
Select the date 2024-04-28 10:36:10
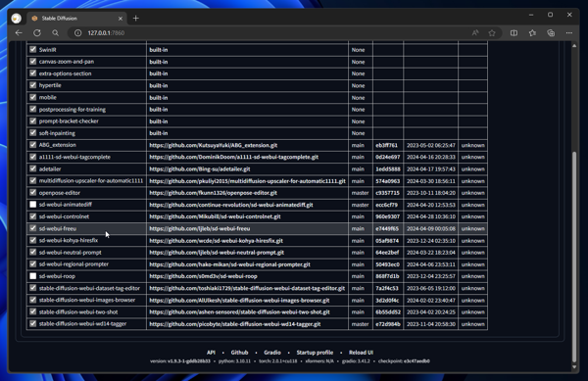pos(431,216)
